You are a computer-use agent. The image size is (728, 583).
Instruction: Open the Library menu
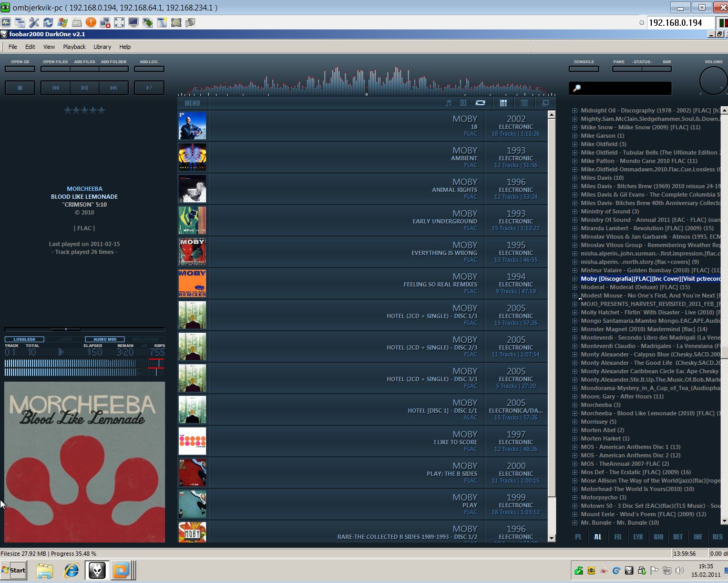pyautogui.click(x=102, y=47)
